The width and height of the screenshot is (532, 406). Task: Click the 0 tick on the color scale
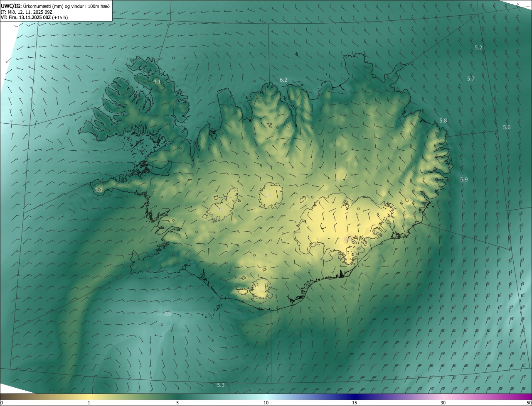click(2, 403)
